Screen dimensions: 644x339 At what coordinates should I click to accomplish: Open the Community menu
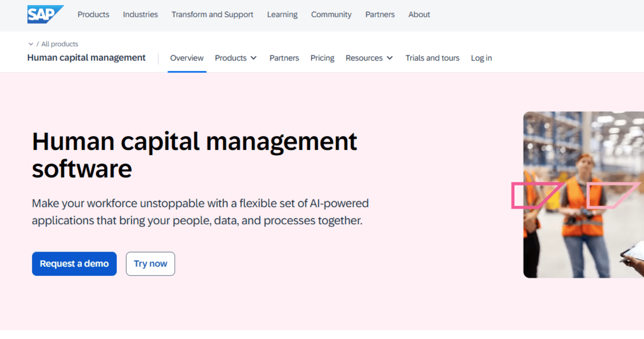tap(331, 15)
